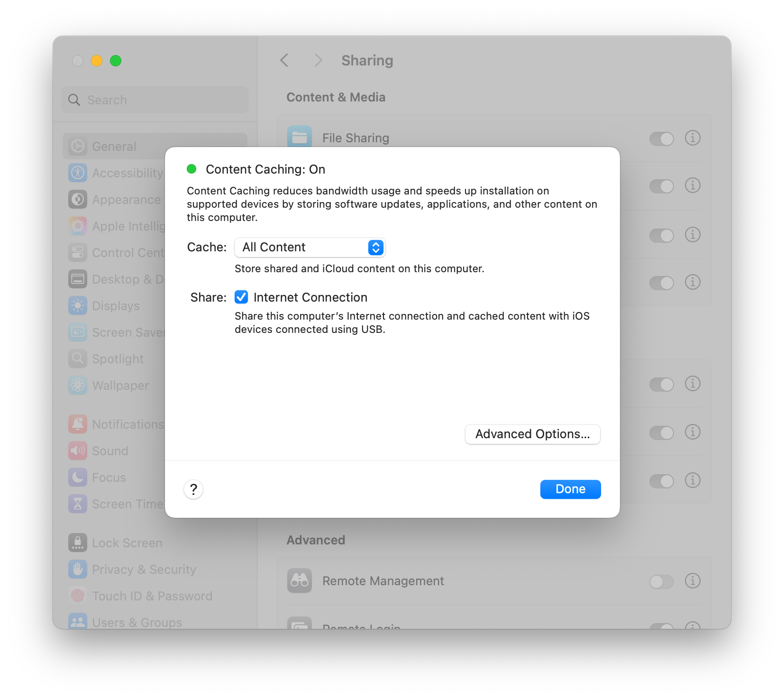The width and height of the screenshot is (784, 699).
Task: Click the Focus moon icon
Action: point(78,477)
